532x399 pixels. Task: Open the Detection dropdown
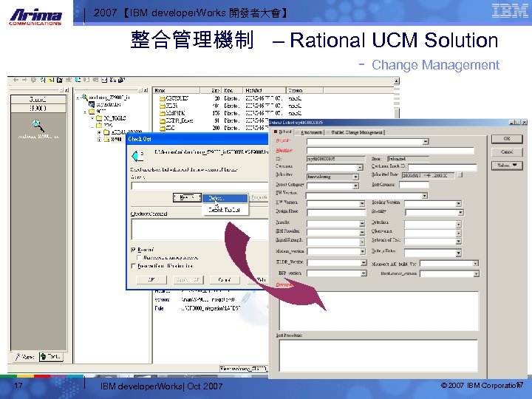458,225
